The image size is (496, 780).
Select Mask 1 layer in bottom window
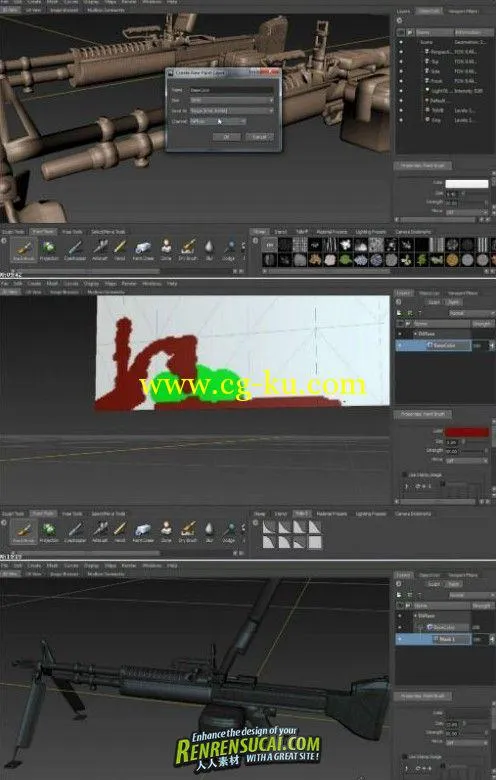point(433,639)
